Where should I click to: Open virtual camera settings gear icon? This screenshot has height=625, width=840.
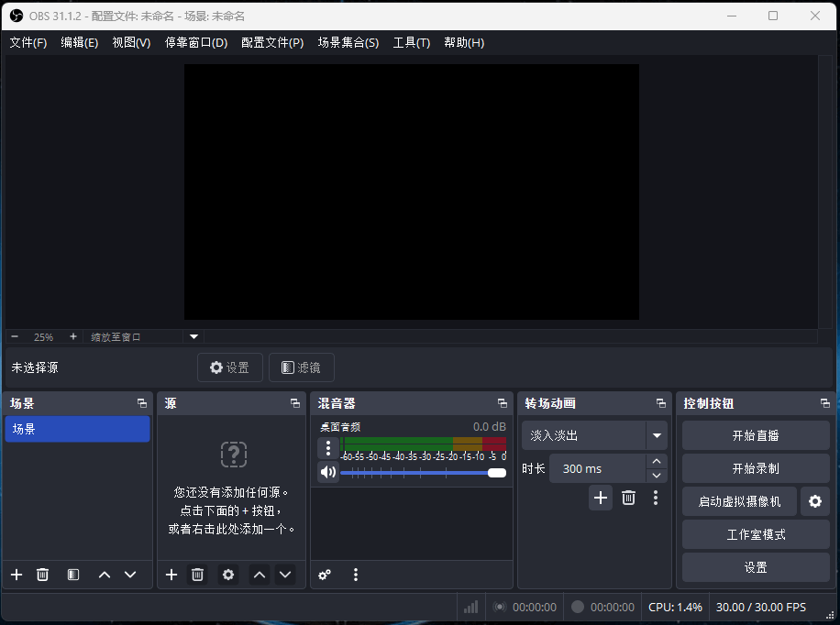point(815,501)
